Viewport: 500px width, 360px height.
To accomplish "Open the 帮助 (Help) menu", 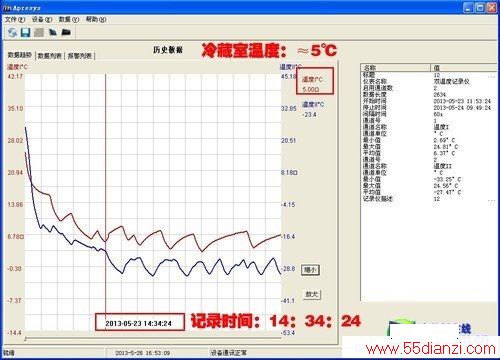I will pyautogui.click(x=96, y=20).
